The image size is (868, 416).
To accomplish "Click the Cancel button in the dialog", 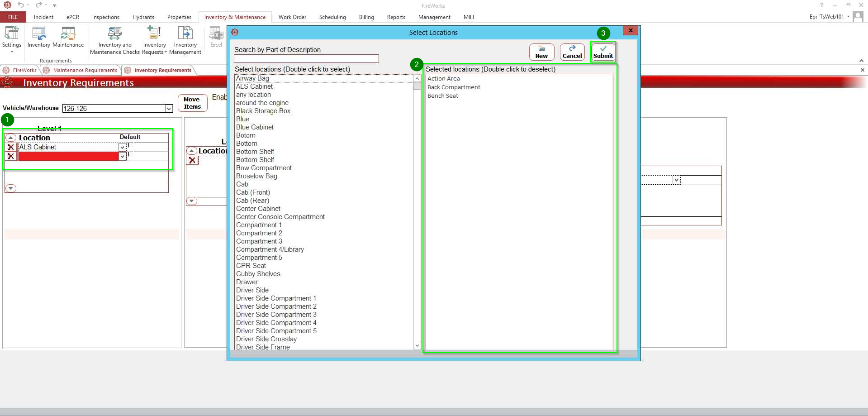I will tap(572, 52).
